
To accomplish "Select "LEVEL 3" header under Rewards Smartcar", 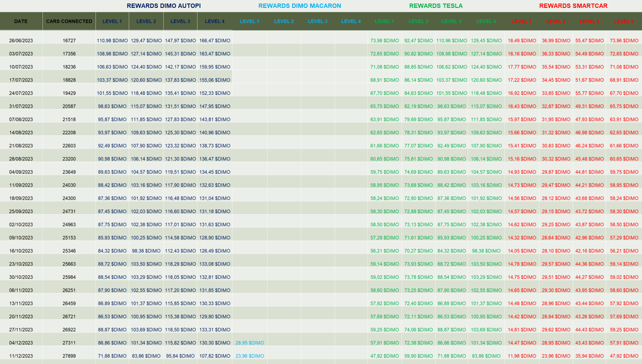I will tap(590, 21).
